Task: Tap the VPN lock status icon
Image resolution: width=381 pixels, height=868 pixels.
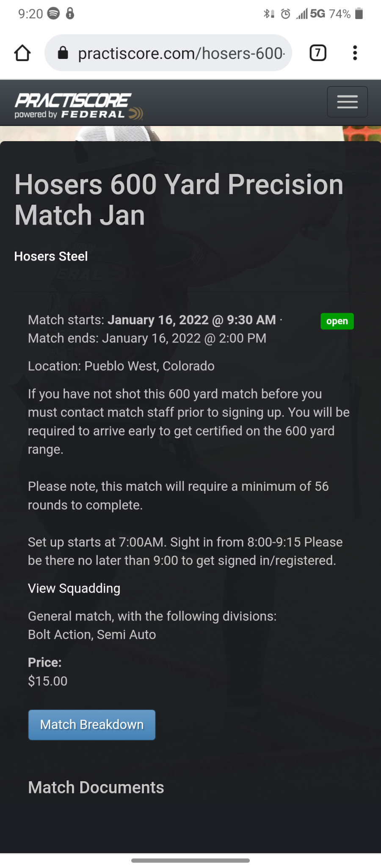Action: click(x=70, y=14)
